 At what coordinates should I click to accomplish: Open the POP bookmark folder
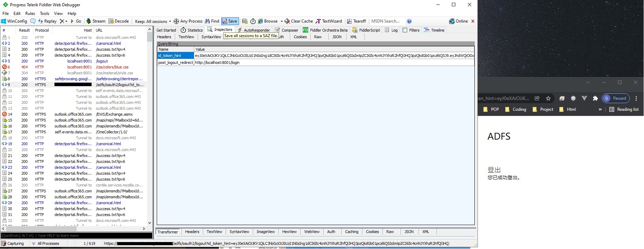point(491,109)
